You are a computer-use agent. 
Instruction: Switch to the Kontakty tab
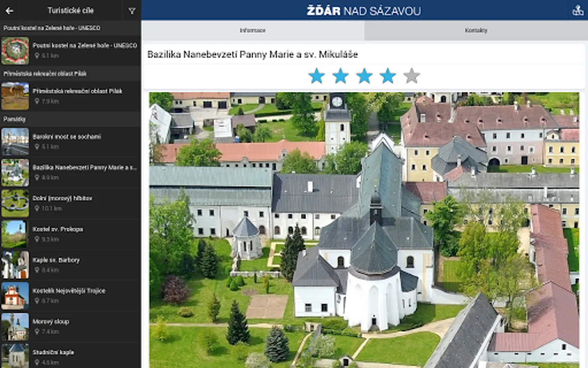pos(476,30)
